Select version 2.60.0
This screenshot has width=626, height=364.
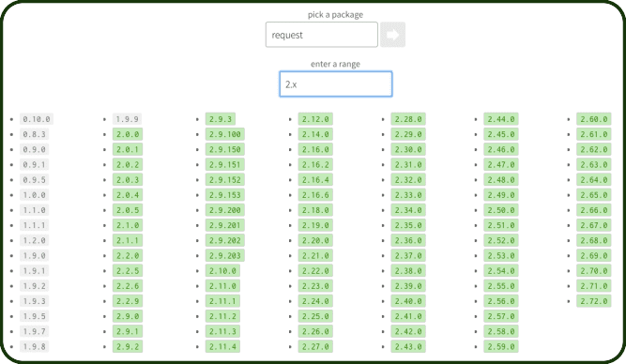click(x=594, y=119)
